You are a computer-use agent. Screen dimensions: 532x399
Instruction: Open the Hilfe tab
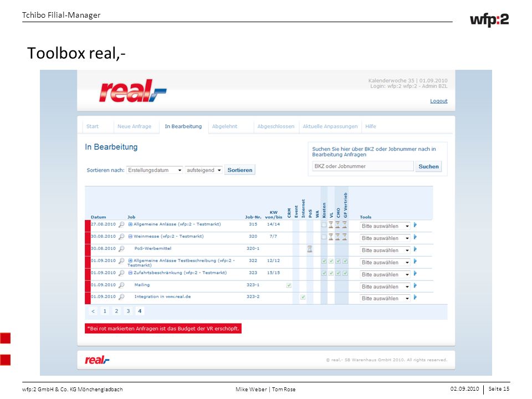(371, 126)
